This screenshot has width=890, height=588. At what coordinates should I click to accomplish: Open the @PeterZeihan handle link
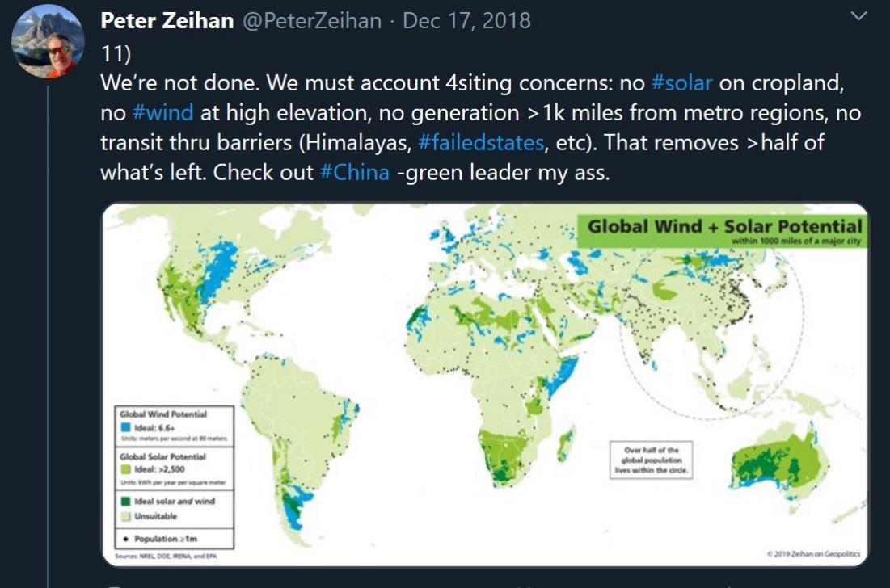tap(312, 20)
